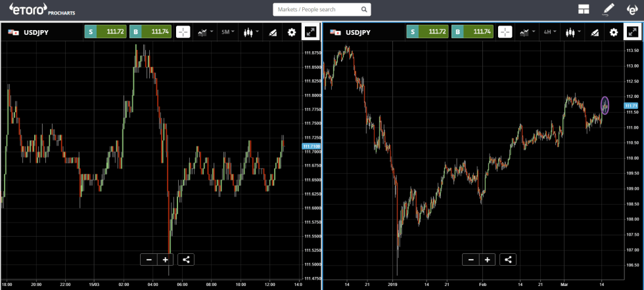Open the 4H timeframe dropdown

click(x=549, y=32)
